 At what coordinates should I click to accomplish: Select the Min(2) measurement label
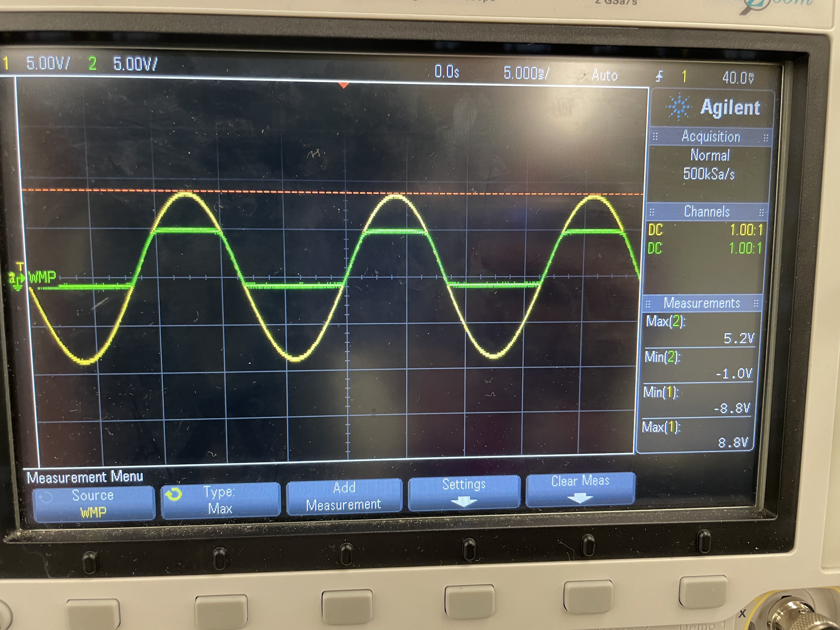(x=663, y=357)
